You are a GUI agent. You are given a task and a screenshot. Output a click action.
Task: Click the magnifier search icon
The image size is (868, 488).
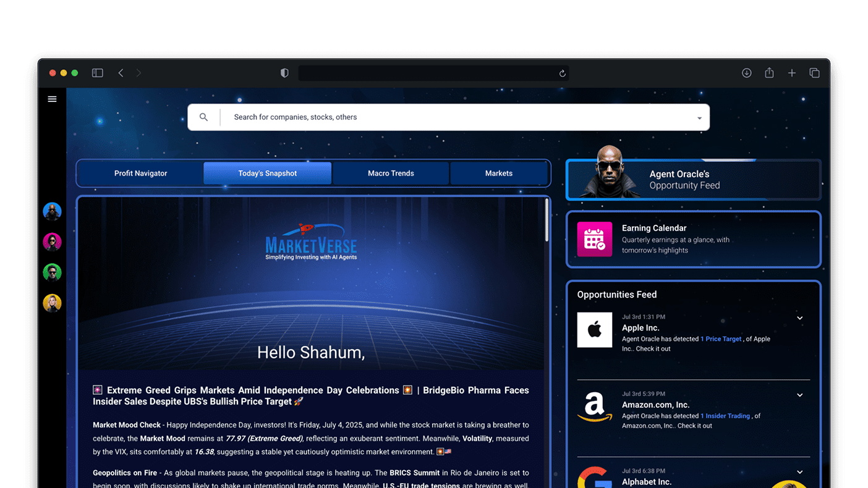pos(203,117)
